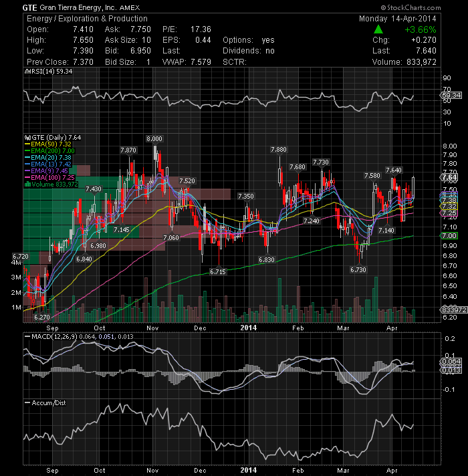
Task: Click the 7.580 price label
Action: pyautogui.click(x=372, y=175)
